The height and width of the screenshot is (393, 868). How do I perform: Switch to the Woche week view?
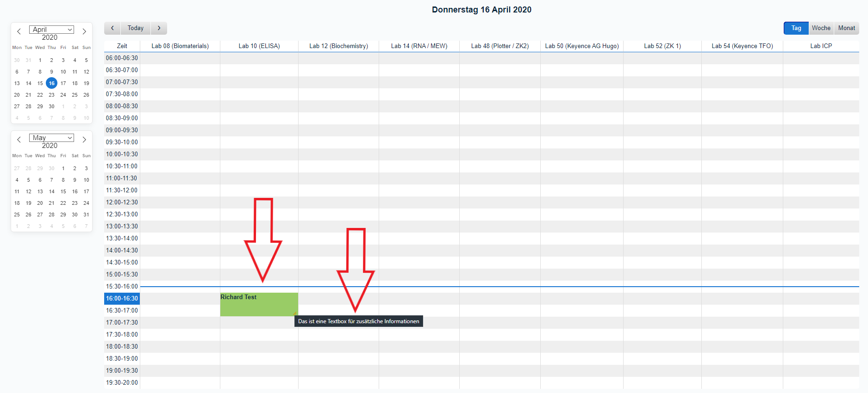821,28
